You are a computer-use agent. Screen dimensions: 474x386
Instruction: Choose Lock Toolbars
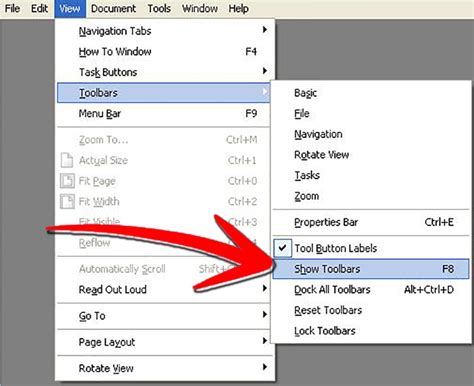click(x=371, y=331)
